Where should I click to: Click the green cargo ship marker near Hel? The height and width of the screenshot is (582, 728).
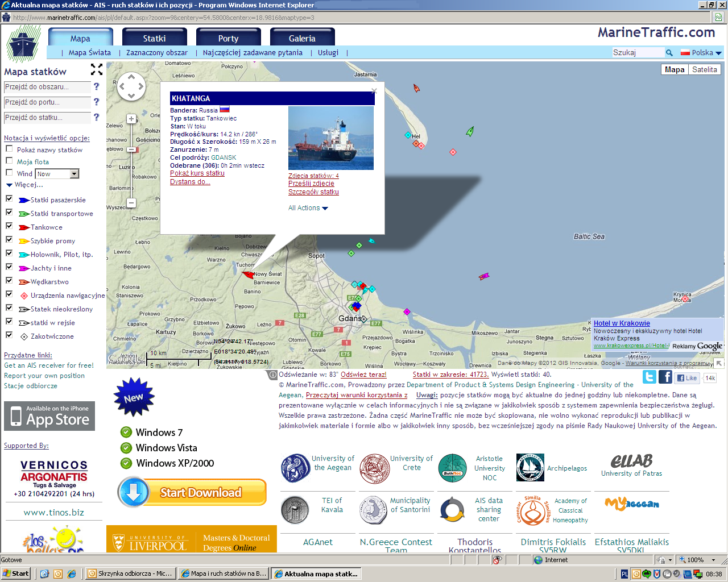point(470,132)
